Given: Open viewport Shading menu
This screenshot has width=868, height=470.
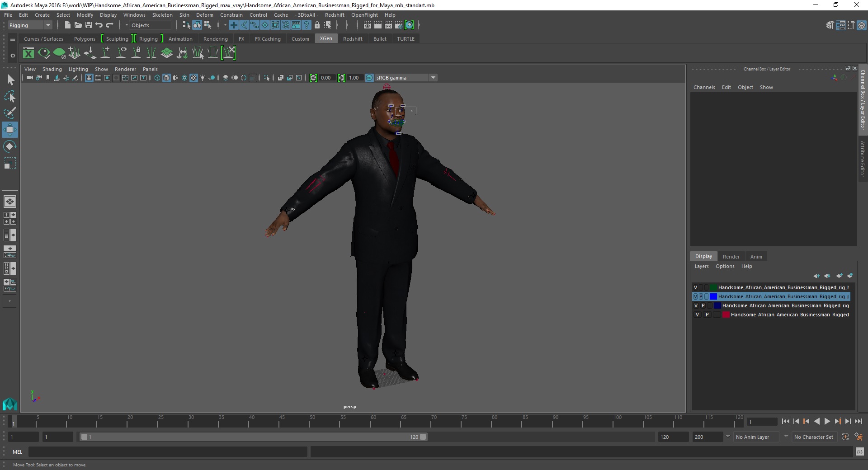Looking at the screenshot, I should click(x=52, y=69).
